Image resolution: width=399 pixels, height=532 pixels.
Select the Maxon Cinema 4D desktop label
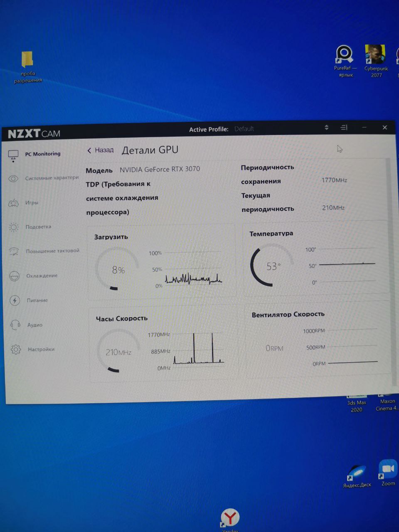coord(387,405)
